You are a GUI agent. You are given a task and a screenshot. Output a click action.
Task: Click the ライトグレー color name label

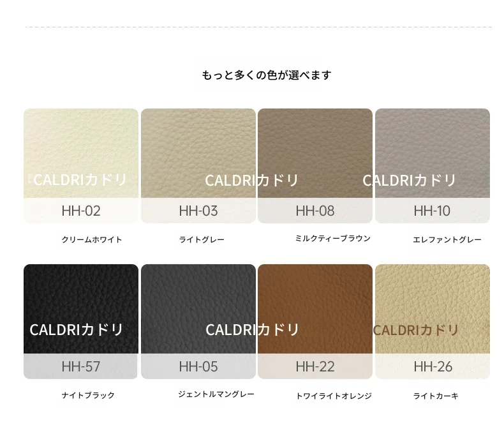pyautogui.click(x=202, y=239)
